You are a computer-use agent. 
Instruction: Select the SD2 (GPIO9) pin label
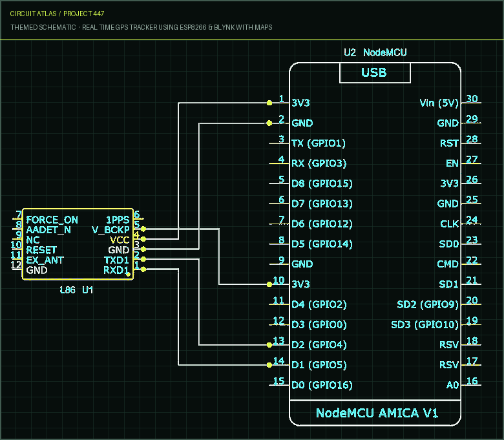pyautogui.click(x=428, y=305)
